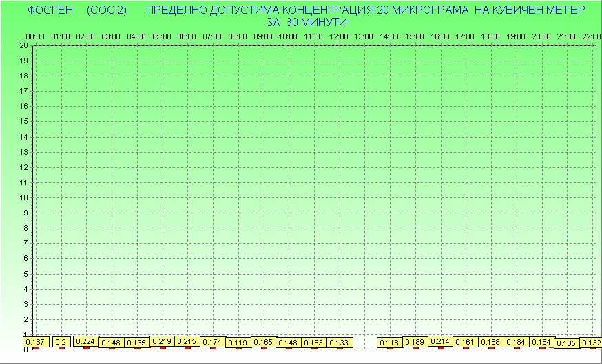This screenshot has width=602, height=364.
Task: Select the y-axis tick label 19
Action: pos(24,61)
